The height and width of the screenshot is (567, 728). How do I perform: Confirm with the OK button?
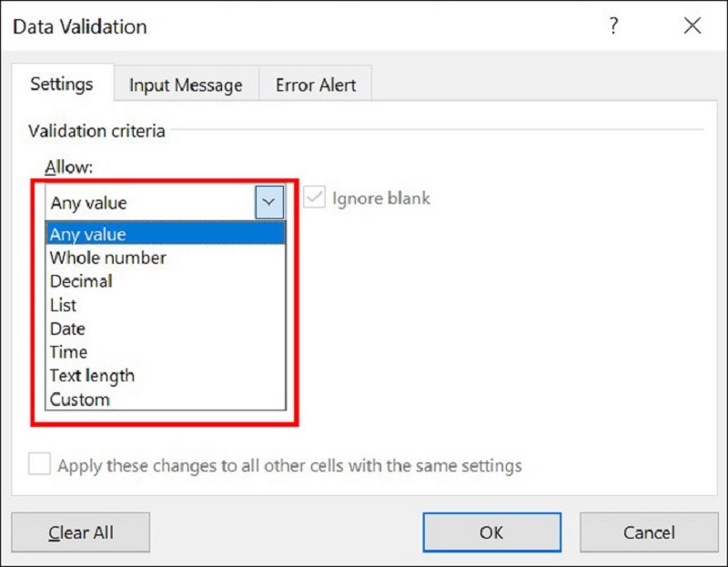click(491, 532)
